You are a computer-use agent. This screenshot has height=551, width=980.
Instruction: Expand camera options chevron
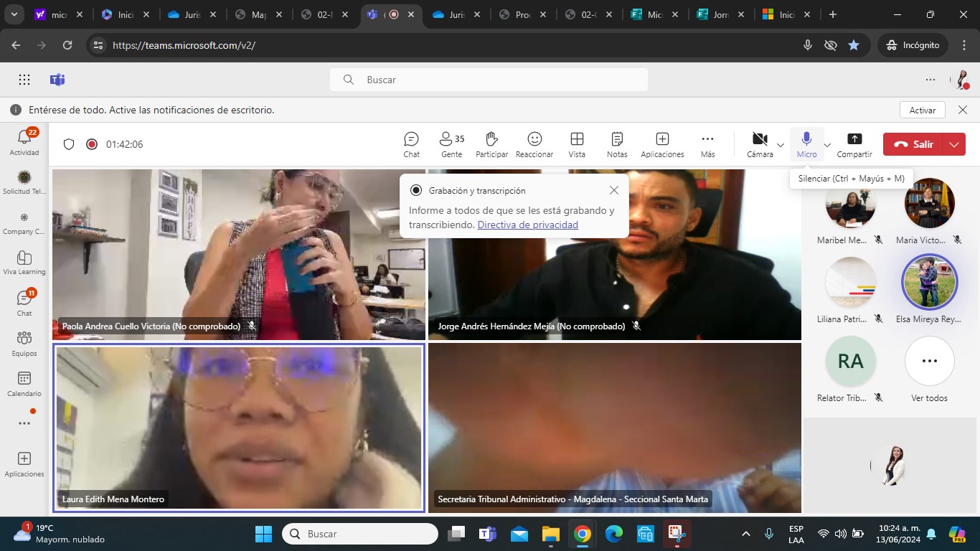coord(781,145)
